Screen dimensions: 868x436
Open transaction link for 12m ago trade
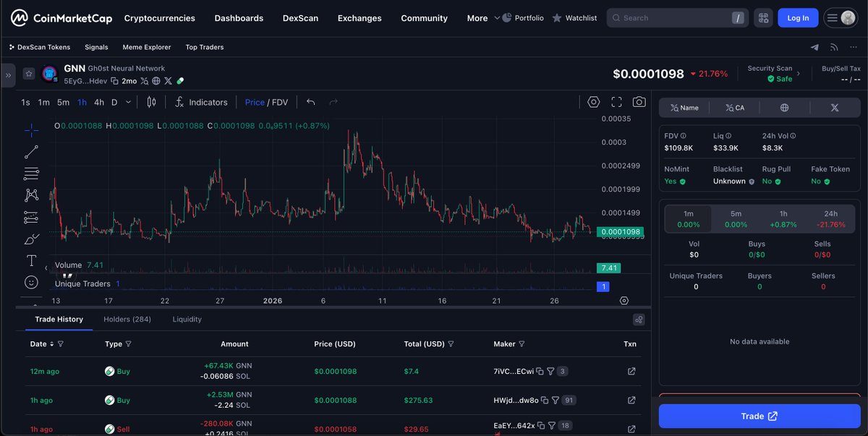(x=631, y=371)
